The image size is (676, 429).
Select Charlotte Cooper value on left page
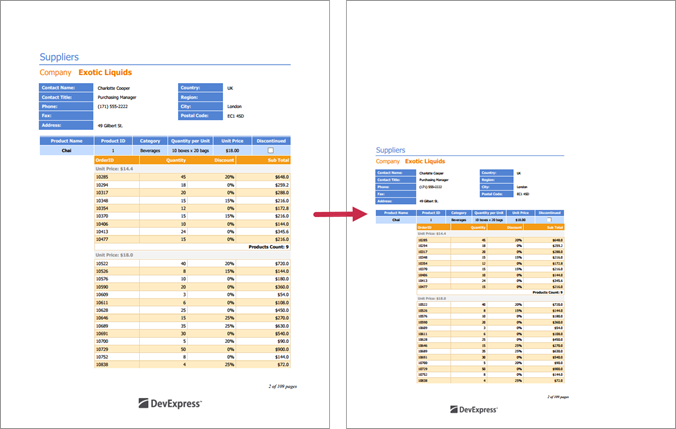(114, 88)
